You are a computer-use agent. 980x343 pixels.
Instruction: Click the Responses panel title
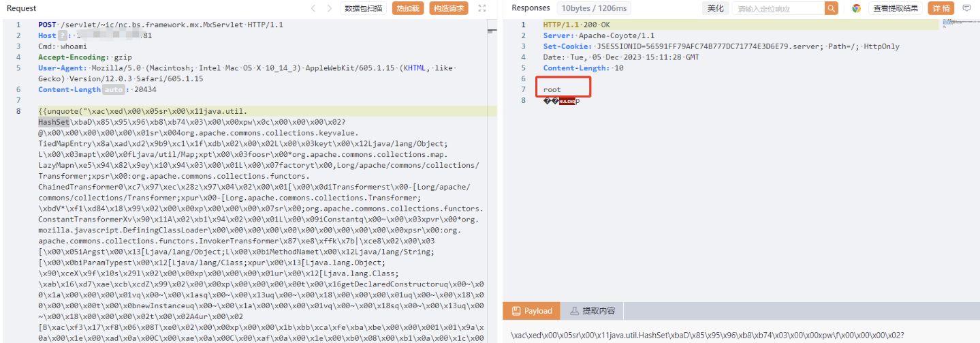click(531, 8)
